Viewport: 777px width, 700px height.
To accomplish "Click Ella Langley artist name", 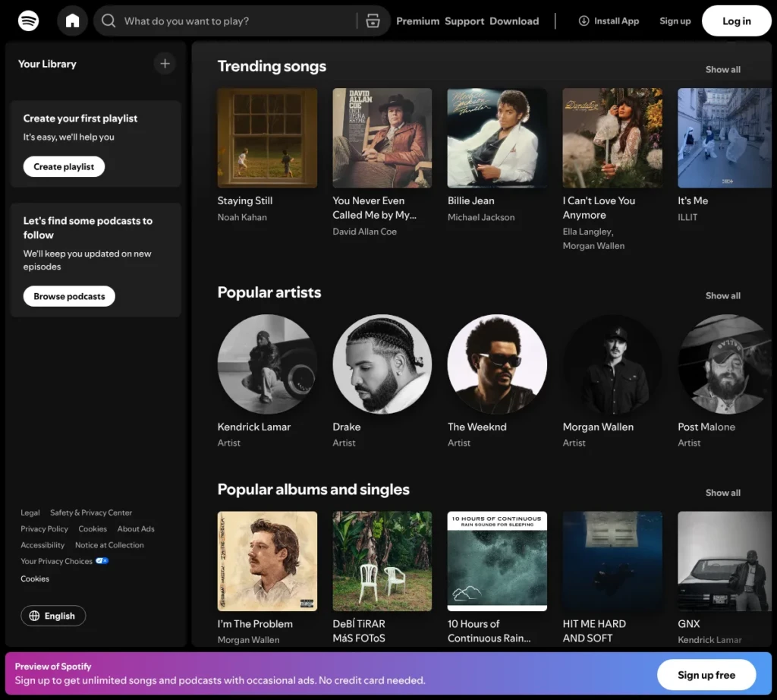I will pos(588,232).
